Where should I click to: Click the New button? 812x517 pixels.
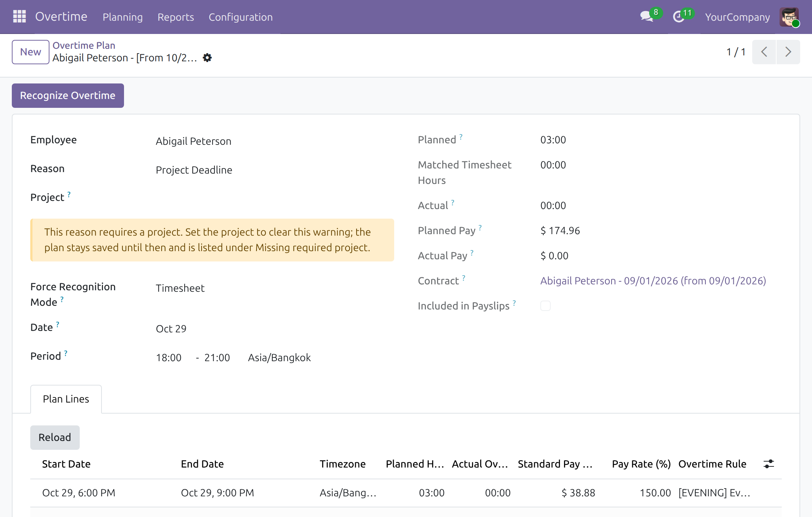pyautogui.click(x=31, y=52)
